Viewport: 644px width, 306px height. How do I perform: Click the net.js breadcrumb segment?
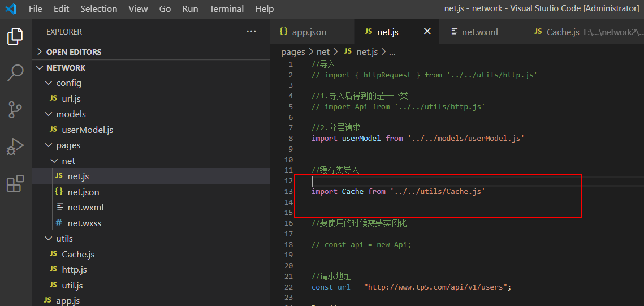point(361,51)
